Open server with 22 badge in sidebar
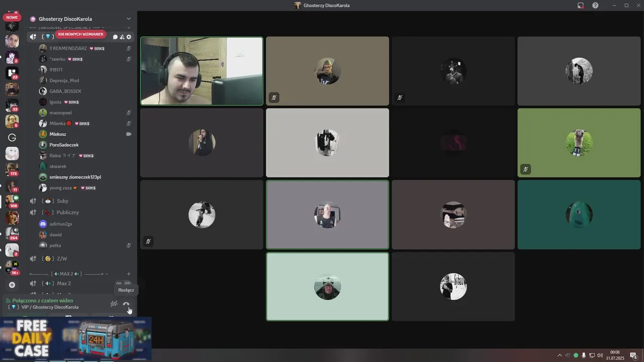The height and width of the screenshot is (362, 644). (12, 73)
